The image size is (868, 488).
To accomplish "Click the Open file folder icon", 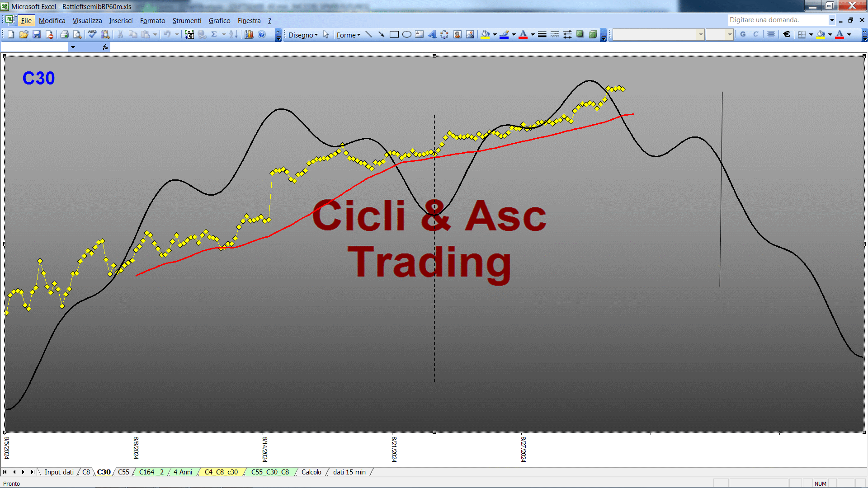I will click(x=24, y=34).
